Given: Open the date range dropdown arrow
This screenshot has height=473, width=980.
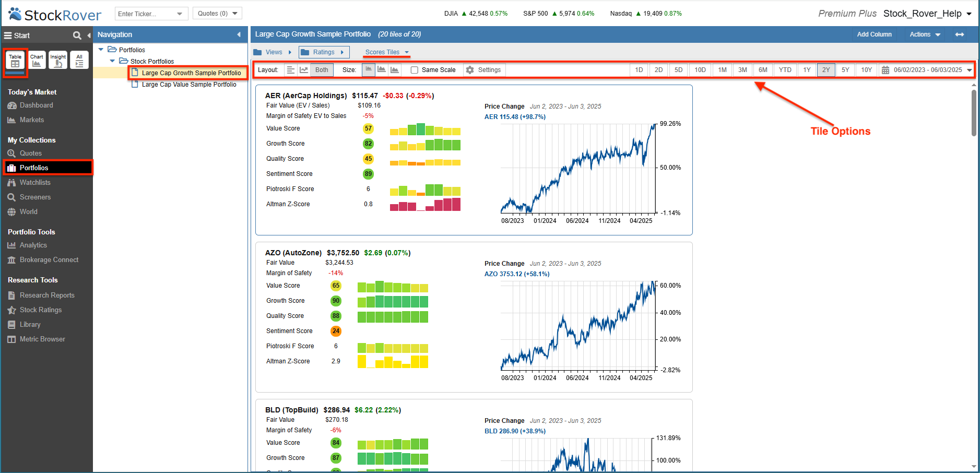Looking at the screenshot, I should [x=970, y=70].
